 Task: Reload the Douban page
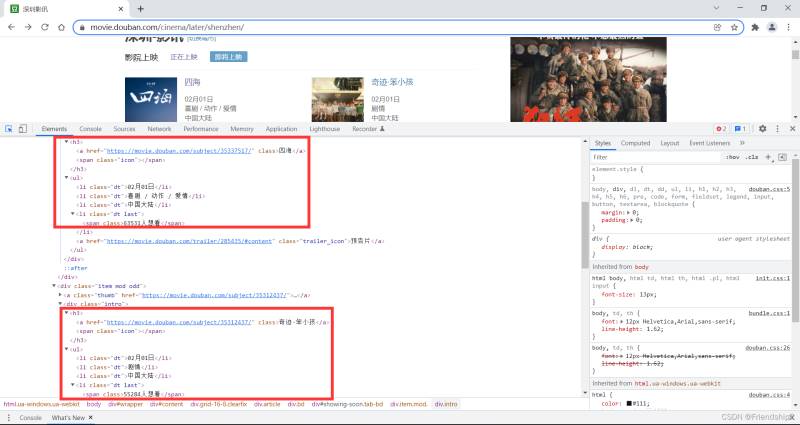[45, 27]
